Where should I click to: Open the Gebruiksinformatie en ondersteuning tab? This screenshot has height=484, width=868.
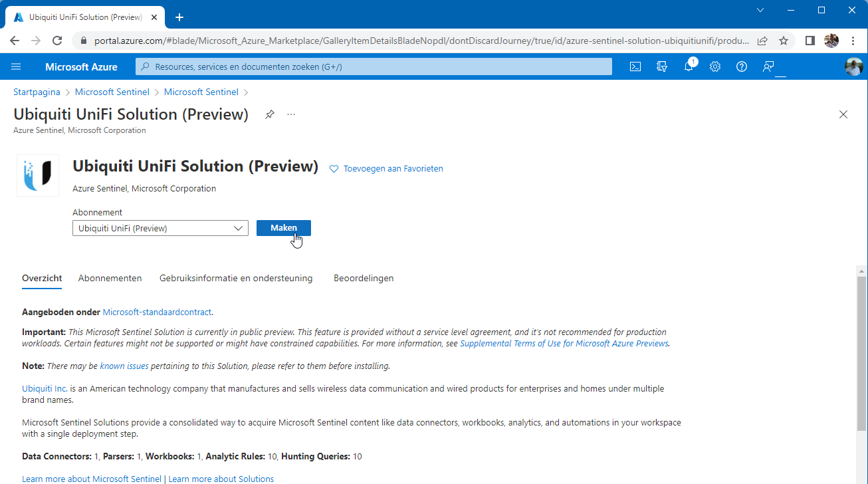pyautogui.click(x=236, y=278)
